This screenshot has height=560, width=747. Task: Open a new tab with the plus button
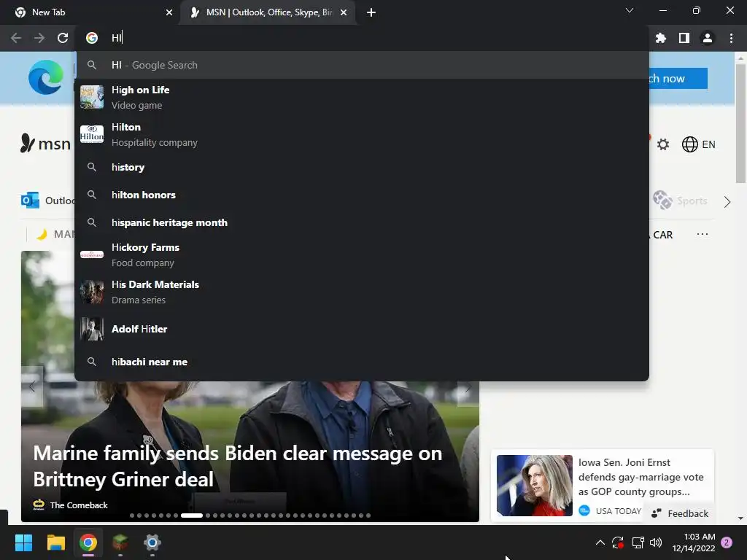point(371,12)
